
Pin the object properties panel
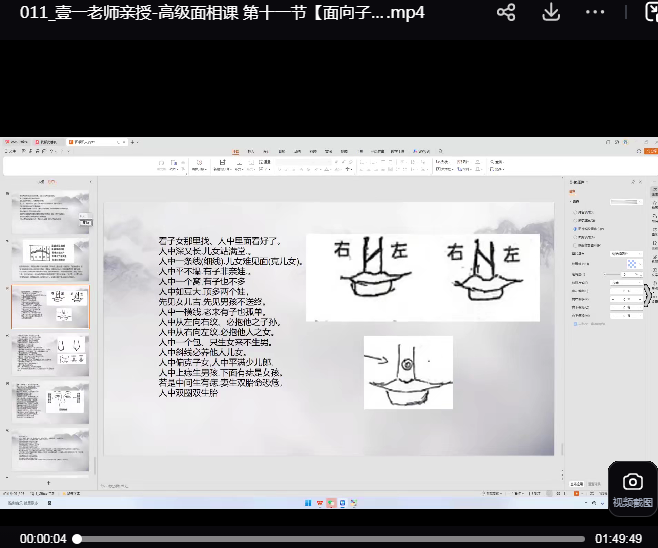tap(633, 182)
